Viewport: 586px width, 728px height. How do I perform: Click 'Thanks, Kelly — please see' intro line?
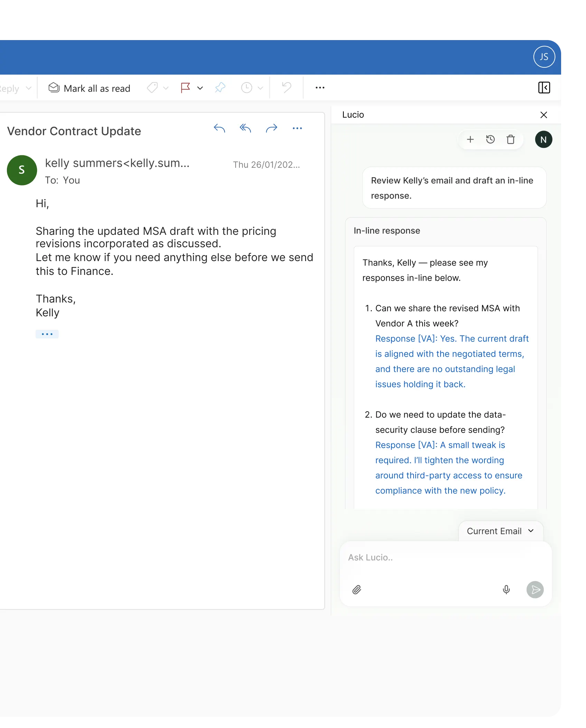(x=425, y=270)
